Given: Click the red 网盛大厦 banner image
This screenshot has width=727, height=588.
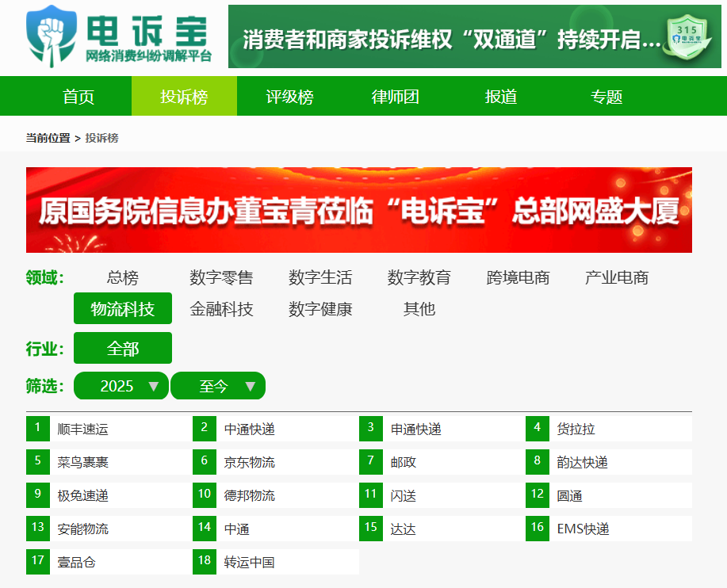Looking at the screenshot, I should (x=358, y=210).
